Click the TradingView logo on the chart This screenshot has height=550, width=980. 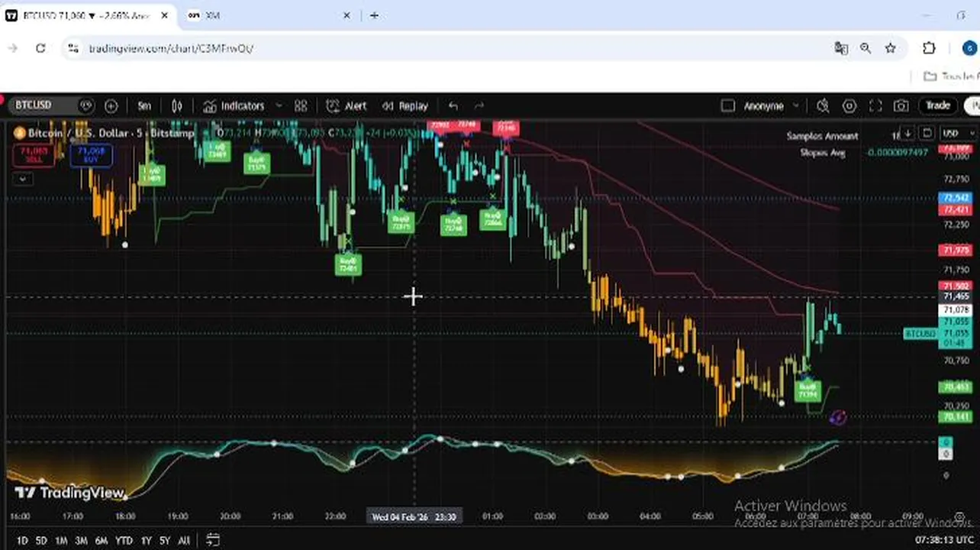[x=69, y=493]
